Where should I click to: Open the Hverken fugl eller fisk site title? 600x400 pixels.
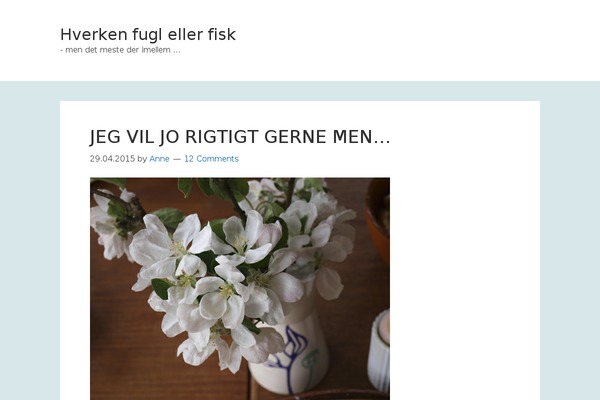point(148,34)
